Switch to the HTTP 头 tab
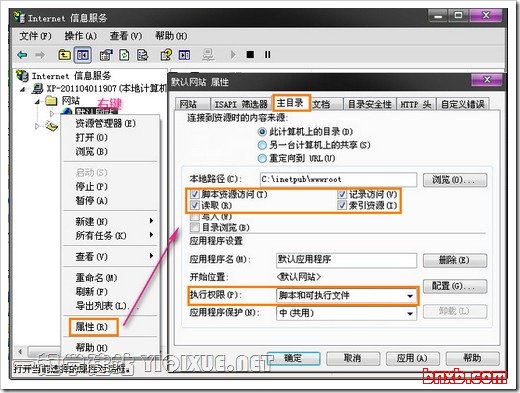520x393 pixels. [416, 104]
